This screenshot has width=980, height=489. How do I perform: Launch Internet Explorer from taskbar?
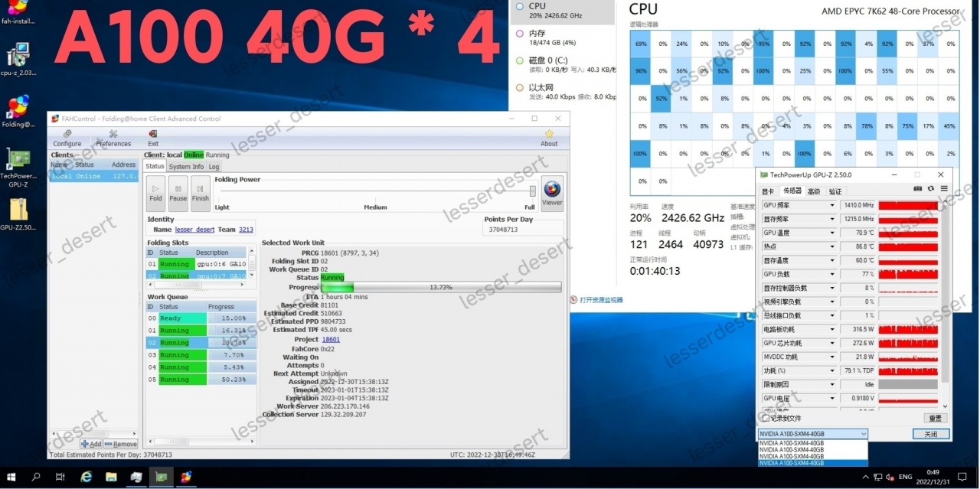[87, 477]
